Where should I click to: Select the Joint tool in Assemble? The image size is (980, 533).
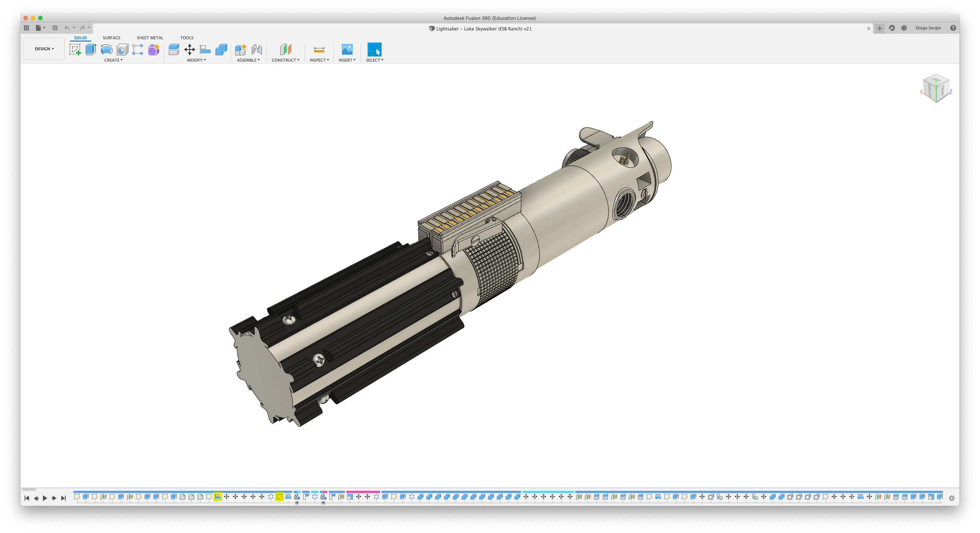point(257,50)
